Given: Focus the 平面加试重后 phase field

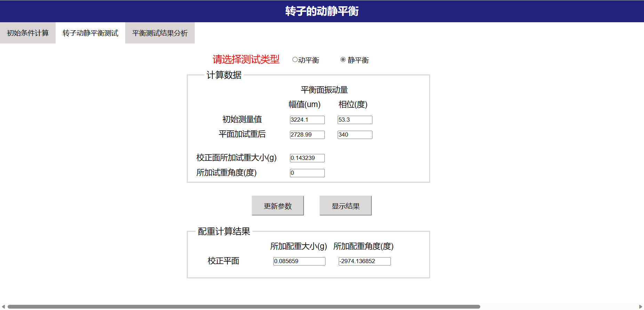Looking at the screenshot, I should coord(355,135).
